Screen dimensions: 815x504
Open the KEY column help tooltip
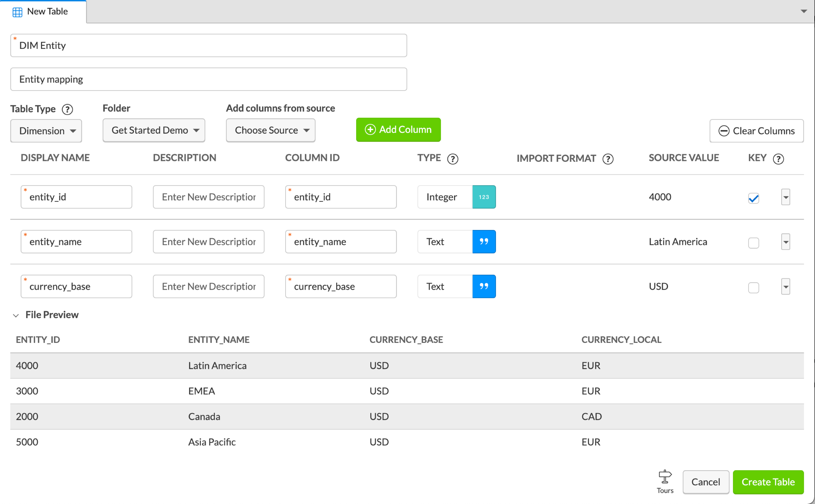pos(778,159)
